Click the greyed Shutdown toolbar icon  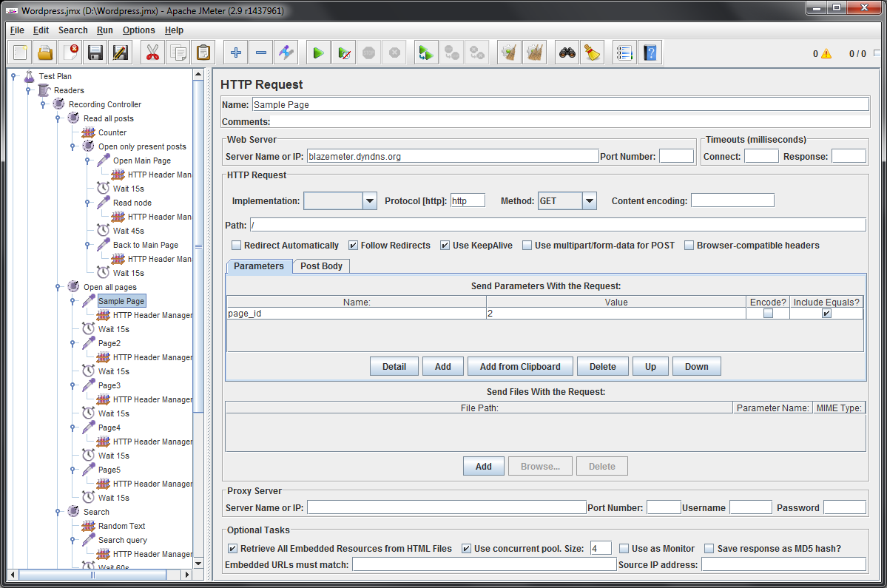pyautogui.click(x=394, y=53)
